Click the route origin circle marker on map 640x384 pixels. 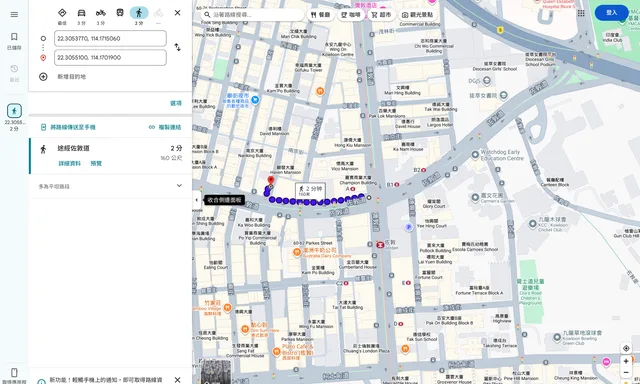[369, 198]
